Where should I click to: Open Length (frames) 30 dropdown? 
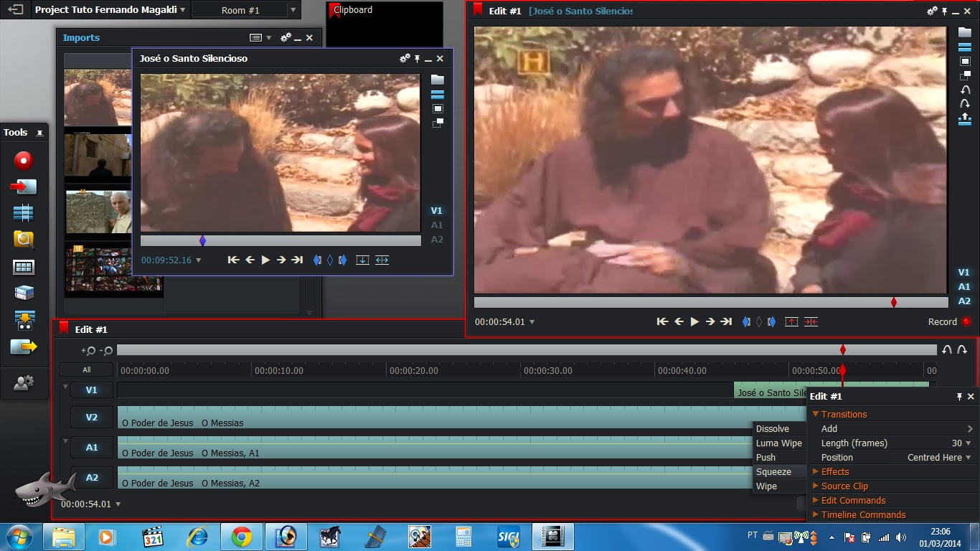click(x=961, y=443)
